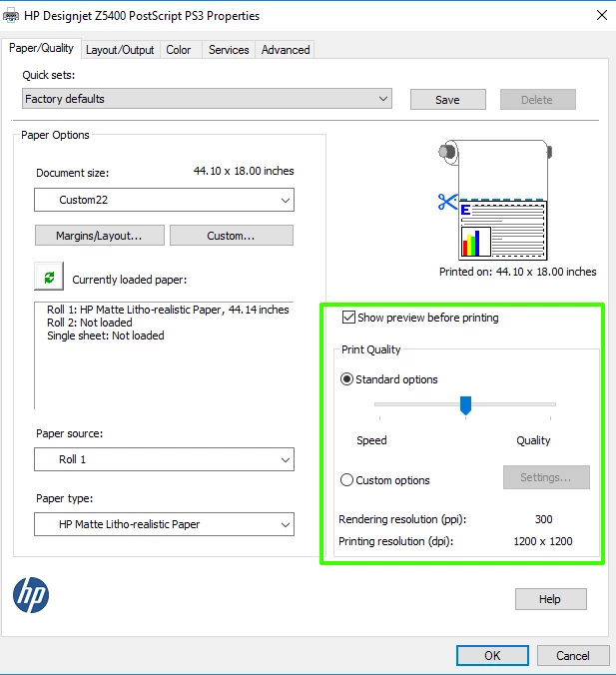Screen dimensions: 616x675
Task: Click the Help button
Action: pyautogui.click(x=550, y=599)
